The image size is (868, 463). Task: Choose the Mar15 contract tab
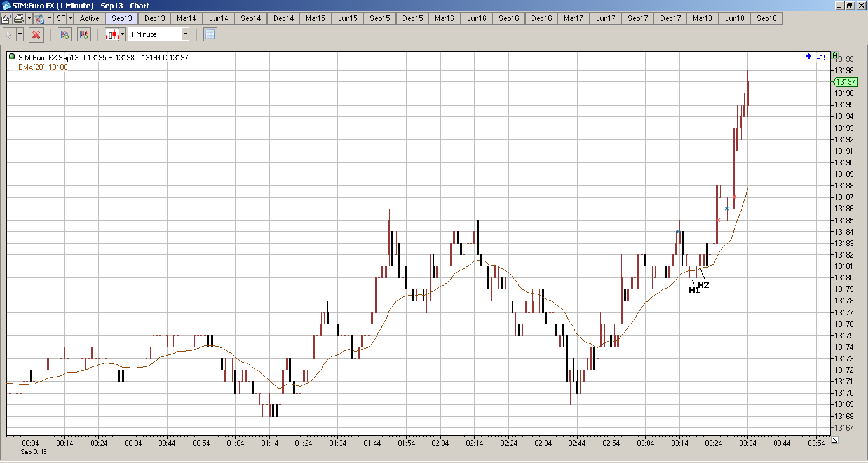[315, 18]
